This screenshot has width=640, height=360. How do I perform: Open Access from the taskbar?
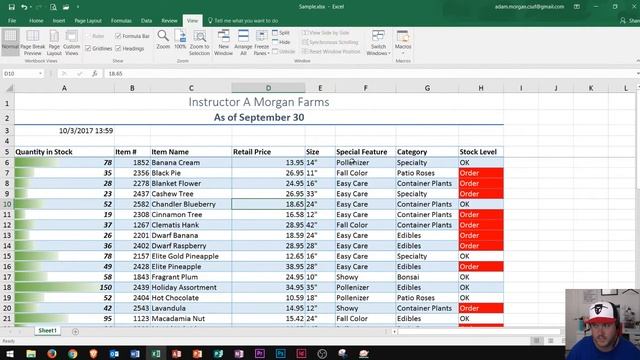click(176, 353)
